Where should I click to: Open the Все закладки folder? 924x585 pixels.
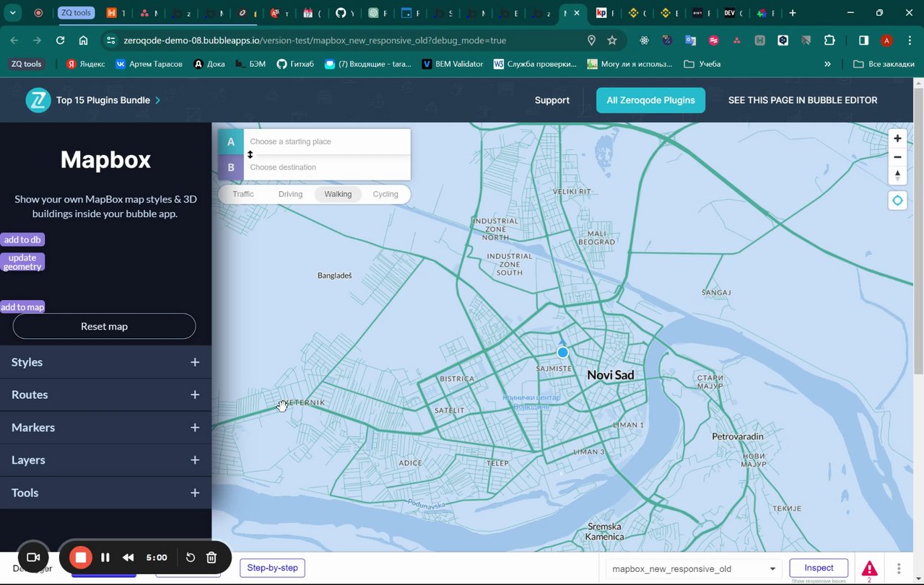(884, 64)
